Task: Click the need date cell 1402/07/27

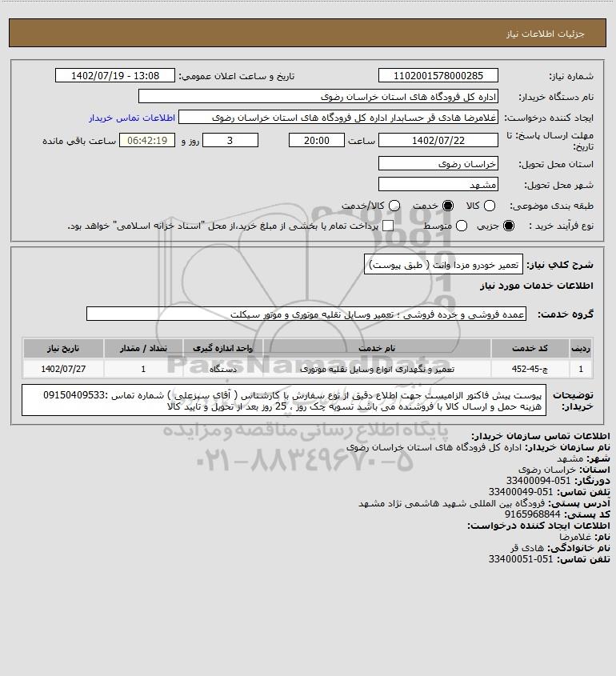Action: tap(63, 369)
